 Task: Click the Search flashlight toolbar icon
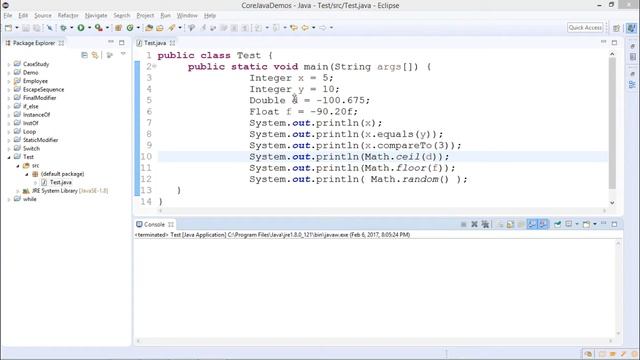[171, 28]
